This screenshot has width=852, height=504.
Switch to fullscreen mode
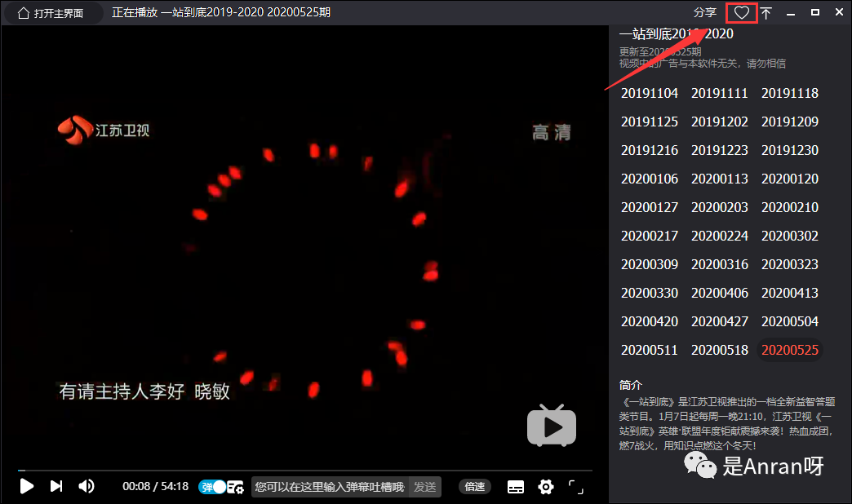coord(576,487)
